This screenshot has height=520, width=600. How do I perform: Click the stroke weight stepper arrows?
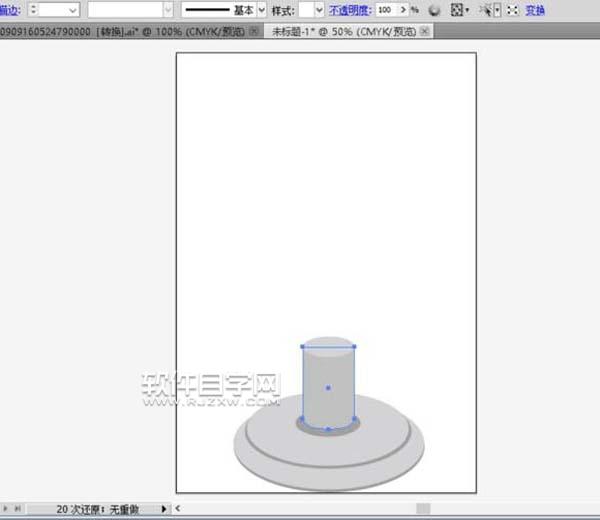point(34,9)
